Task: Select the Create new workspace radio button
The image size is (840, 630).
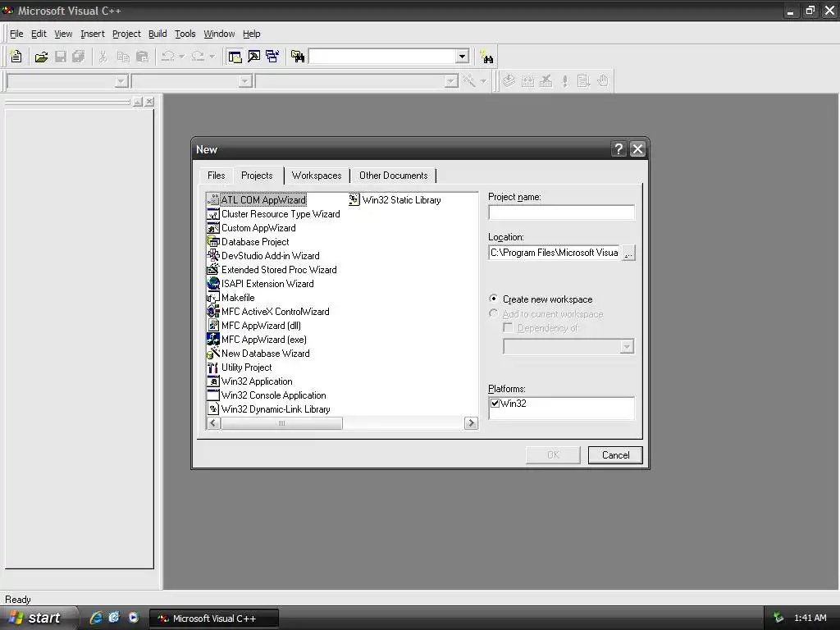Action: [x=493, y=299]
